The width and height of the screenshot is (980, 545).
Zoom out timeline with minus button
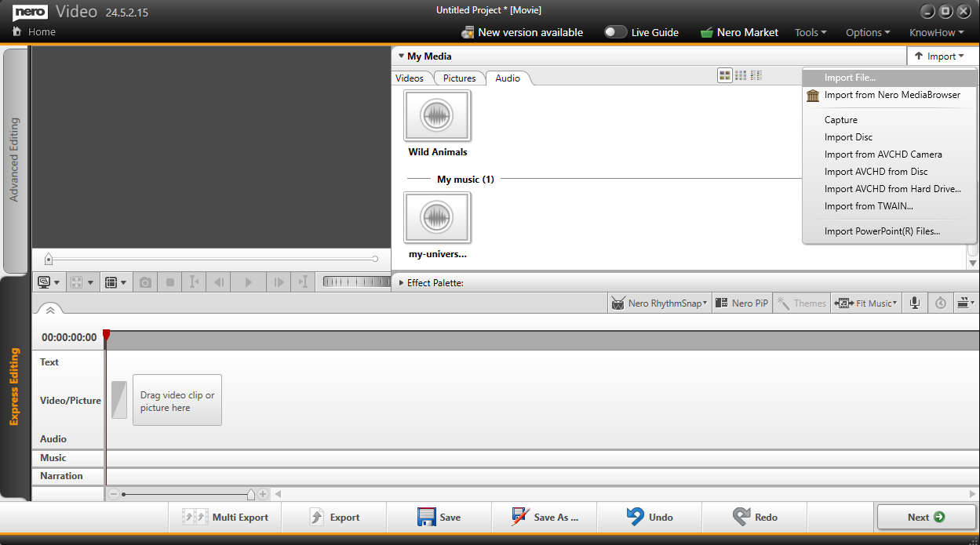pos(114,495)
